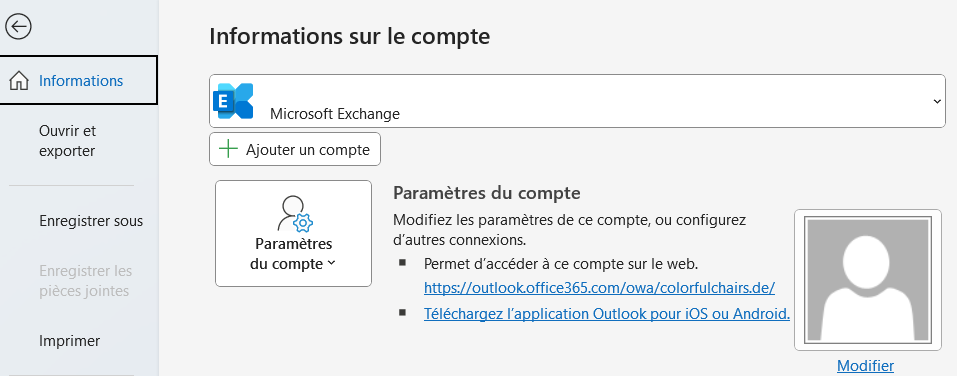This screenshot has width=957, height=376.
Task: Click the person-with-gear account settings icon
Action: 295,214
